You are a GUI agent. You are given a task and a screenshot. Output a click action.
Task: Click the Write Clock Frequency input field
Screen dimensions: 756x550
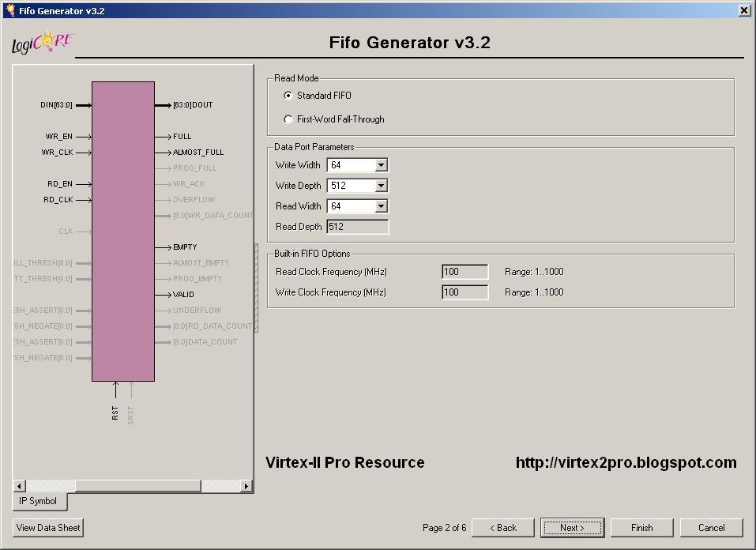click(465, 292)
